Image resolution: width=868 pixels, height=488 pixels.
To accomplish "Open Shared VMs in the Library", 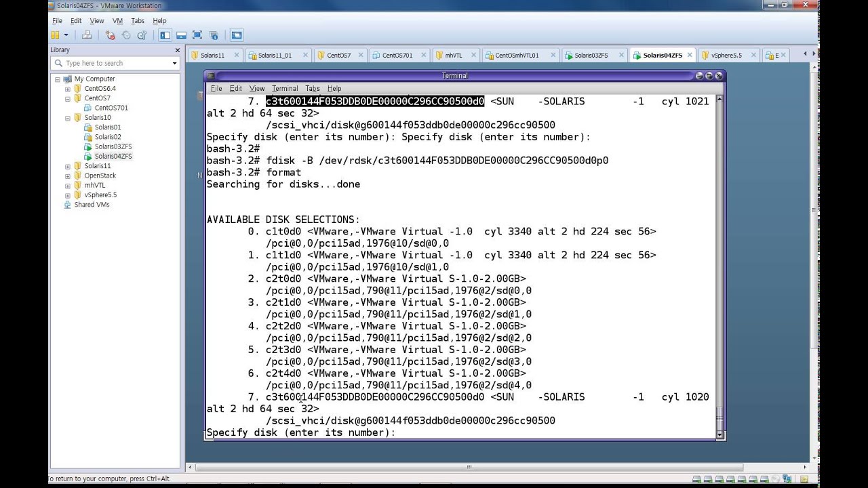I will (92, 205).
